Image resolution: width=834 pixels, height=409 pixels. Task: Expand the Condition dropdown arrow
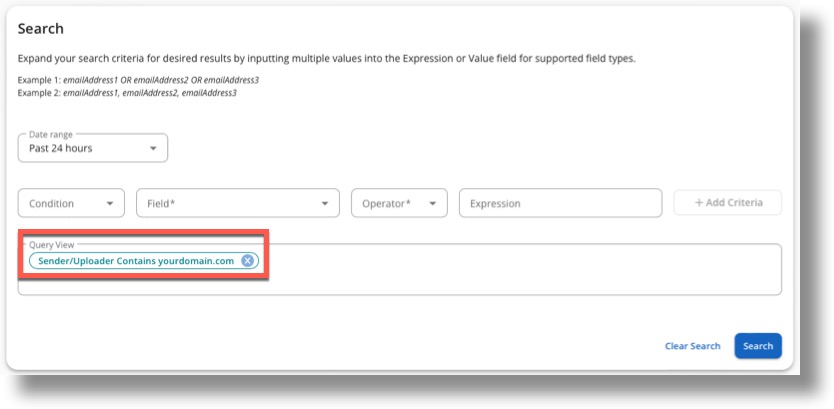point(109,203)
